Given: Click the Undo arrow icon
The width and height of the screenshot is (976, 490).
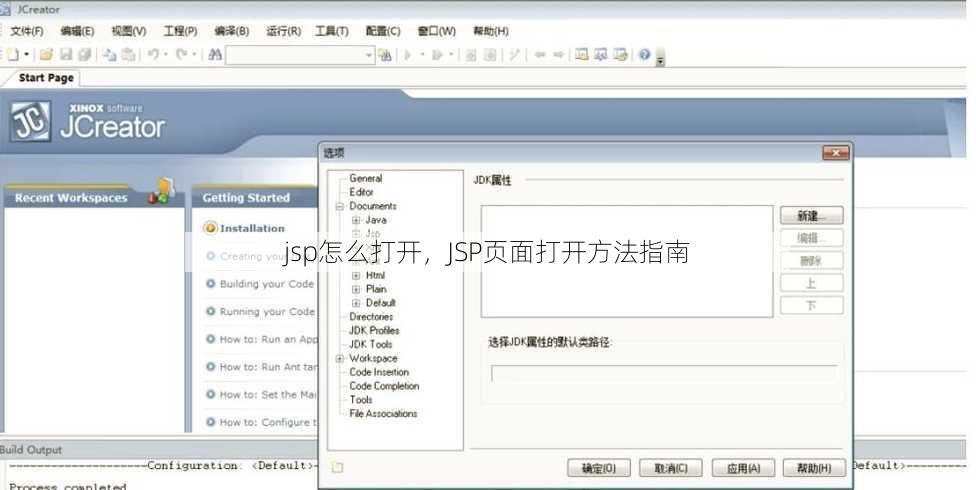Looking at the screenshot, I should pos(153,55).
